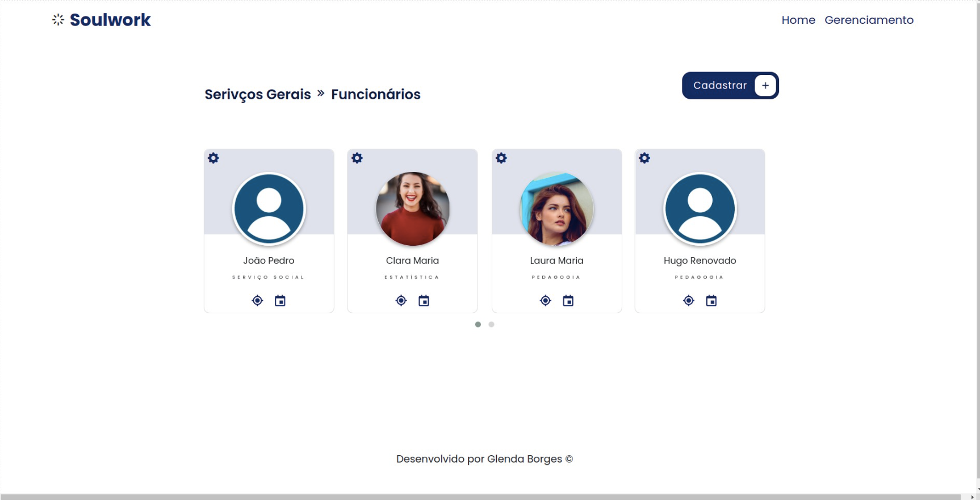The image size is (980, 500).
Task: Click target icon under Laura Maria
Action: point(545,301)
